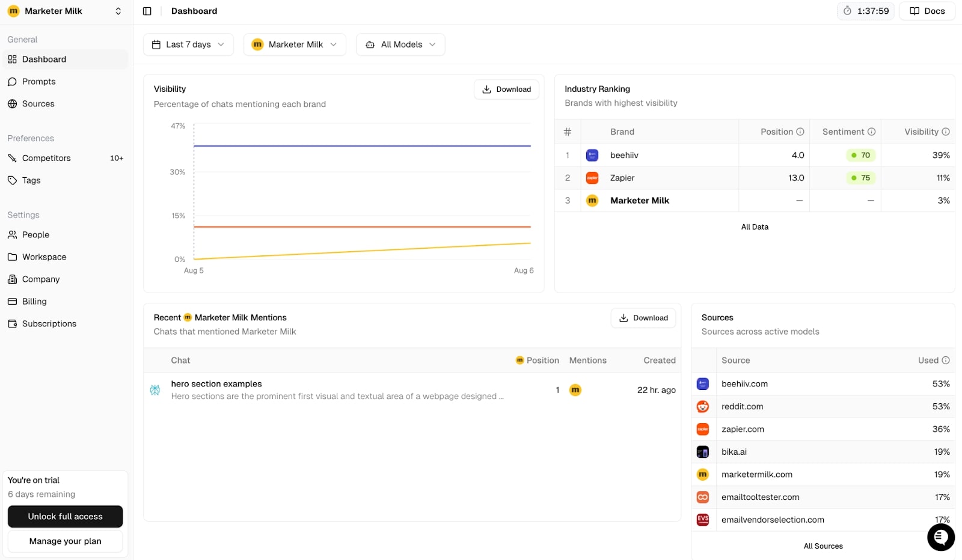Expand the All Models dropdown
962x560 pixels.
(400, 44)
